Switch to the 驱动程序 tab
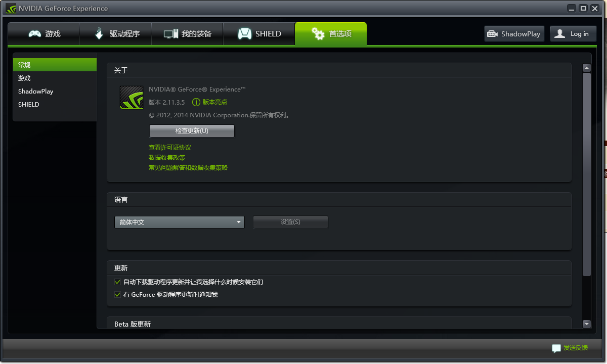 point(116,34)
